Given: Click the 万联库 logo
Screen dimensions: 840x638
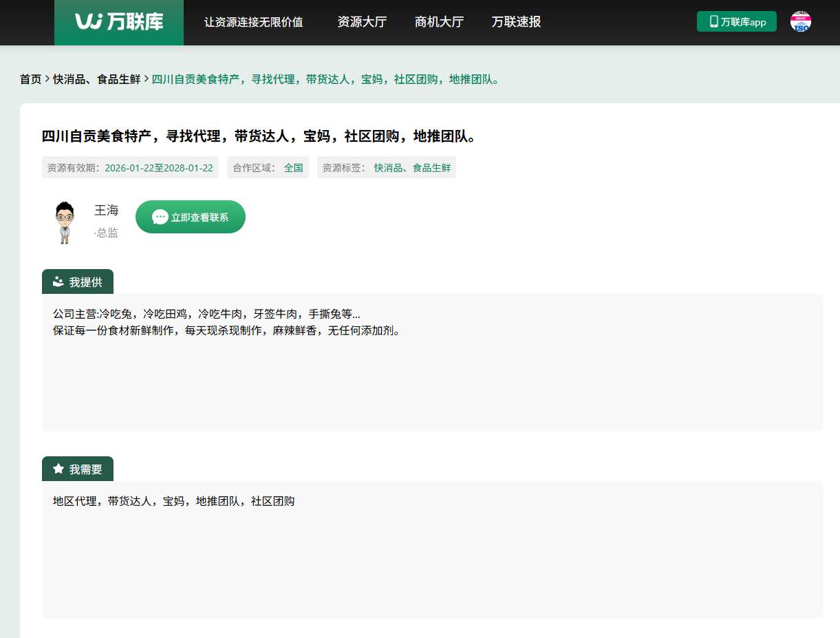Looking at the screenshot, I should (x=119, y=22).
